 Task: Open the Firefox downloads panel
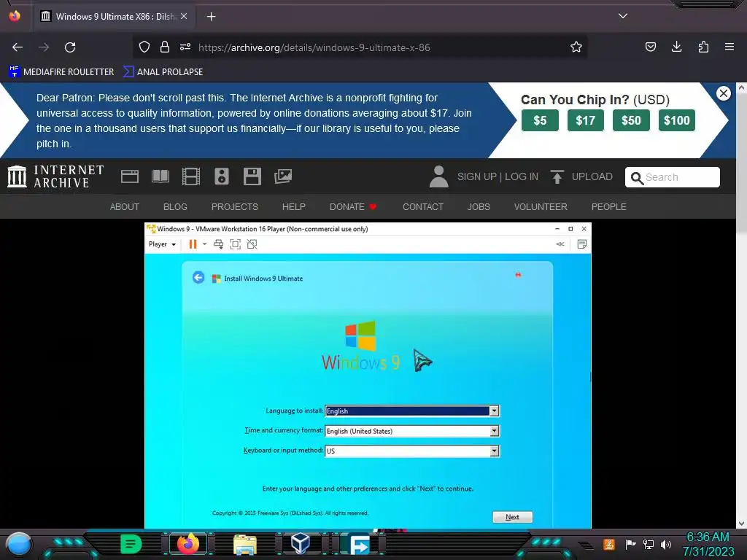point(676,47)
